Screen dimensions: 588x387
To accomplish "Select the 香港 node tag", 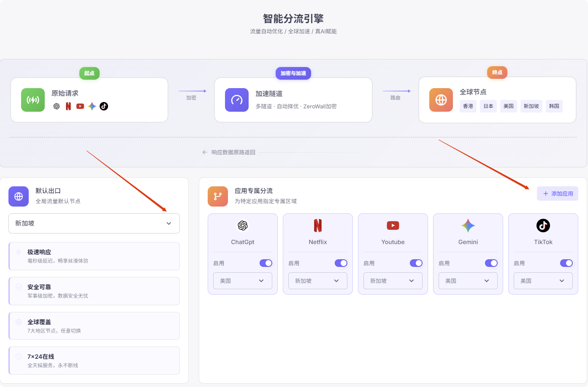I will click(x=468, y=106).
